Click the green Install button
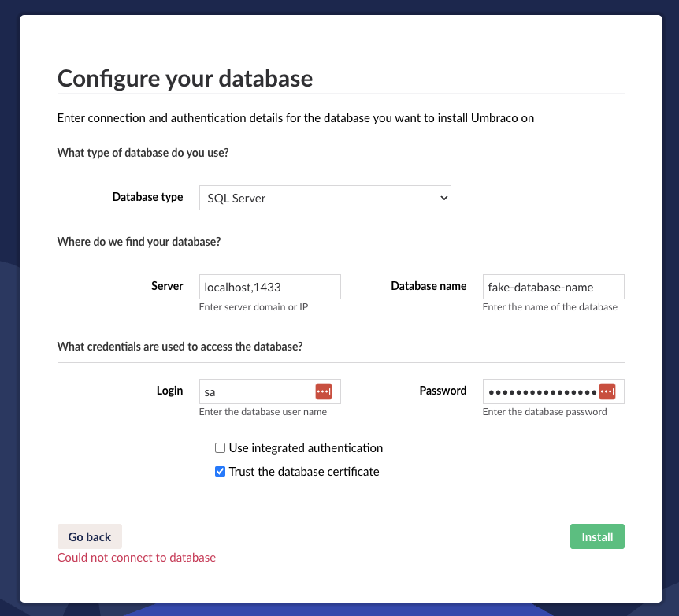 pos(597,536)
